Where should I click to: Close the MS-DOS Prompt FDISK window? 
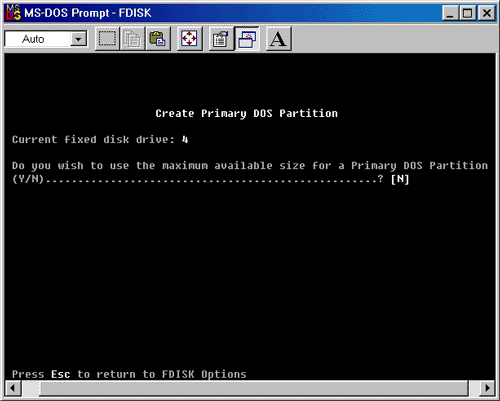tap(487, 13)
